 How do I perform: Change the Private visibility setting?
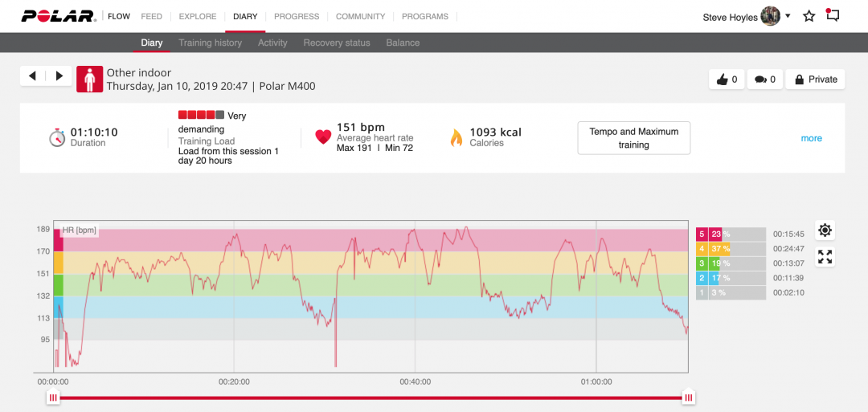tap(816, 79)
